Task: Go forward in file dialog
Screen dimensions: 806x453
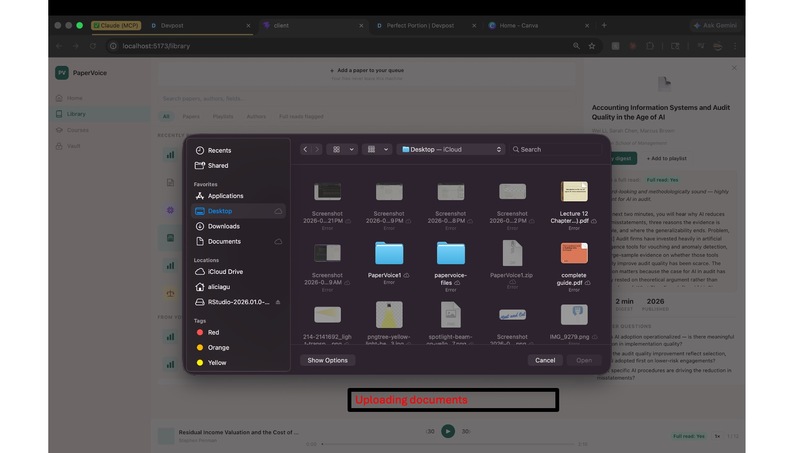Action: pos(317,149)
